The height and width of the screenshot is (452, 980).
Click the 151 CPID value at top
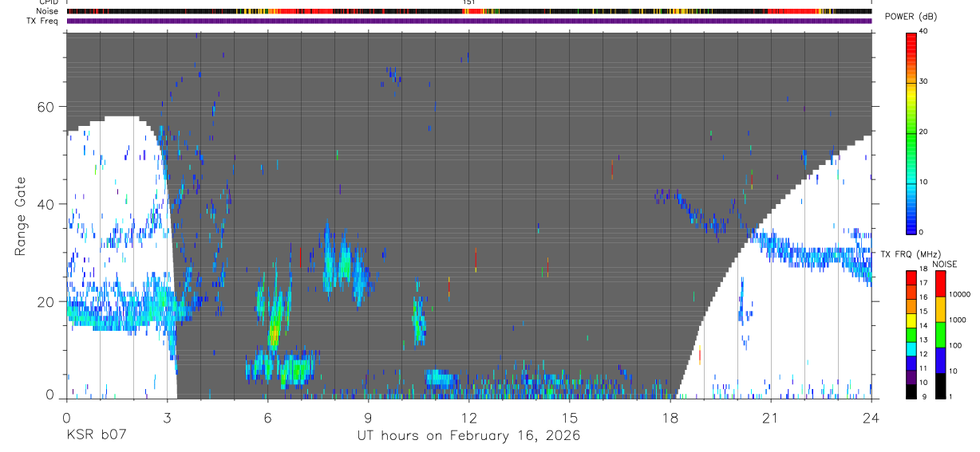pyautogui.click(x=468, y=2)
